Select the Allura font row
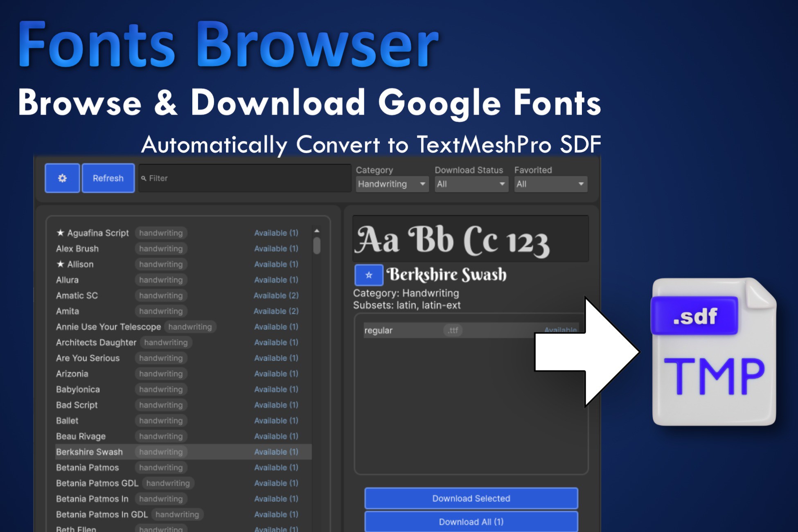Viewport: 798px width, 532px height. [183, 280]
